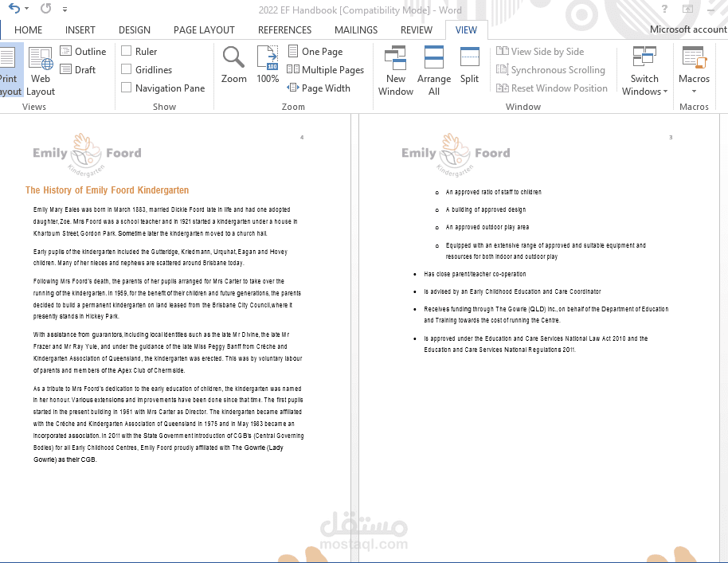Click paragraph starting 'With assistance from guarantors'
The width and height of the screenshot is (728, 563).
pos(167,352)
